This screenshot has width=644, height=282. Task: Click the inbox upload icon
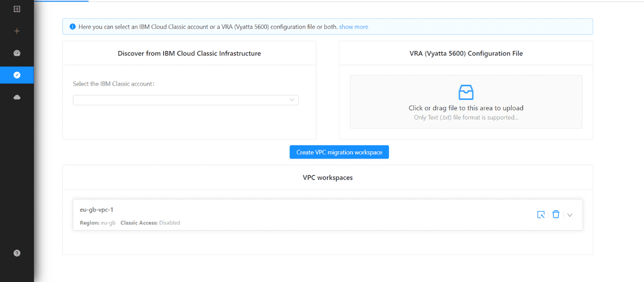[x=466, y=92]
